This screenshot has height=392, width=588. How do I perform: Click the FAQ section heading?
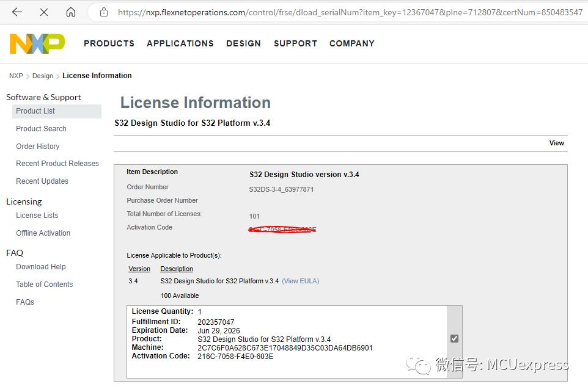(x=15, y=253)
